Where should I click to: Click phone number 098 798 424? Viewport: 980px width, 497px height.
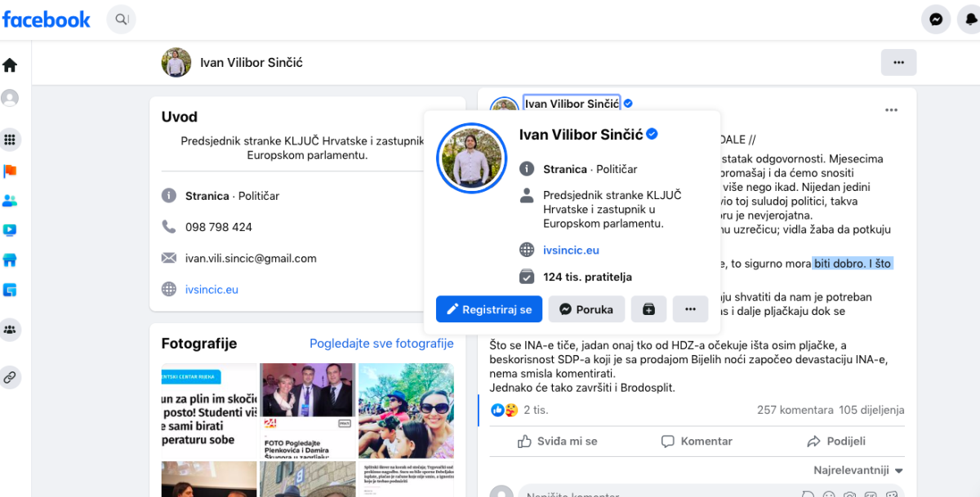pos(219,227)
